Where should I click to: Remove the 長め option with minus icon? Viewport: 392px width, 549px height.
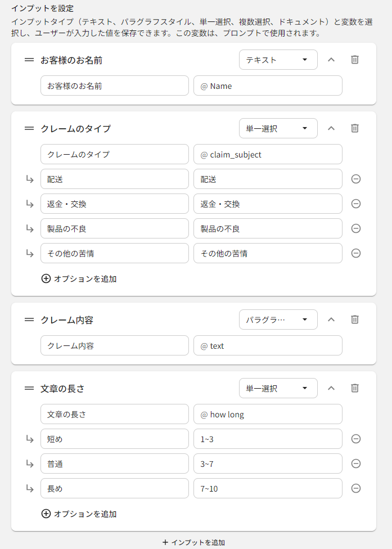click(355, 488)
